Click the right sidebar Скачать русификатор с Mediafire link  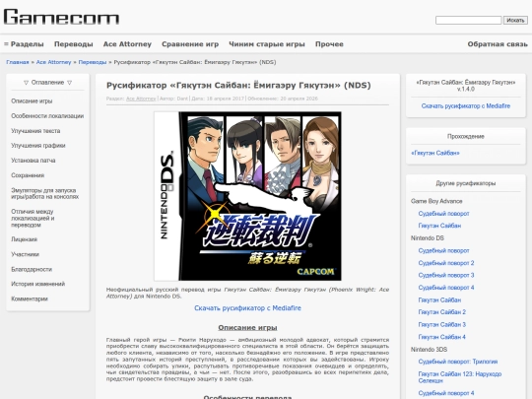pos(466,106)
